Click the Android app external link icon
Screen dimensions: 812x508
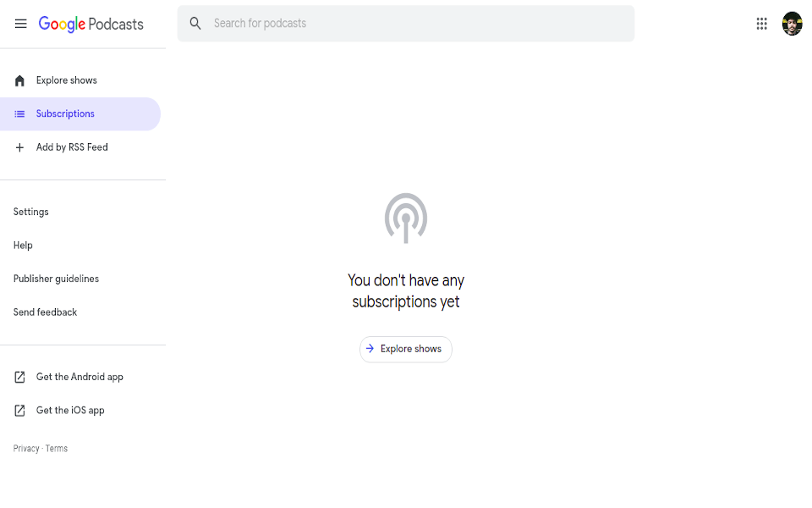19,377
